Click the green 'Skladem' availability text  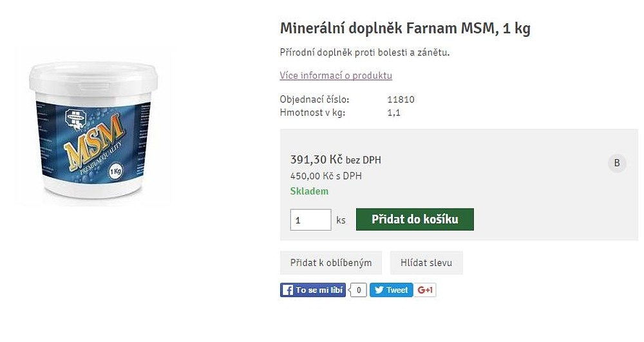[x=309, y=191]
